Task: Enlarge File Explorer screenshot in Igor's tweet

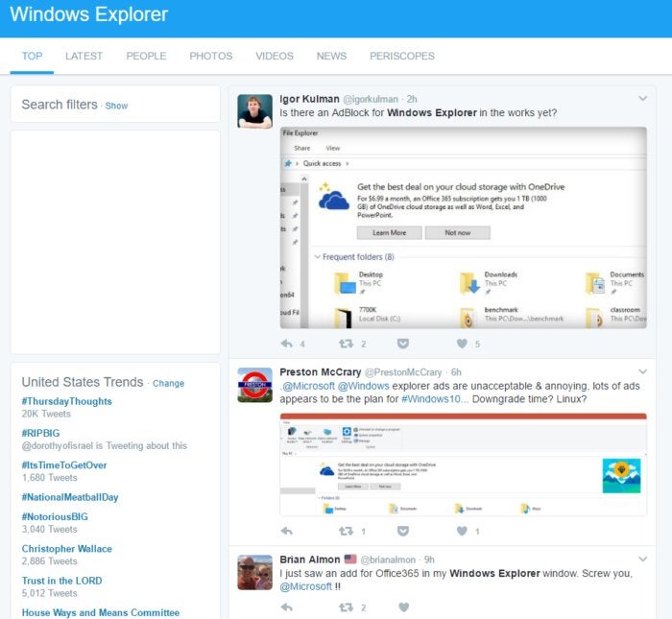Action: coord(464,227)
